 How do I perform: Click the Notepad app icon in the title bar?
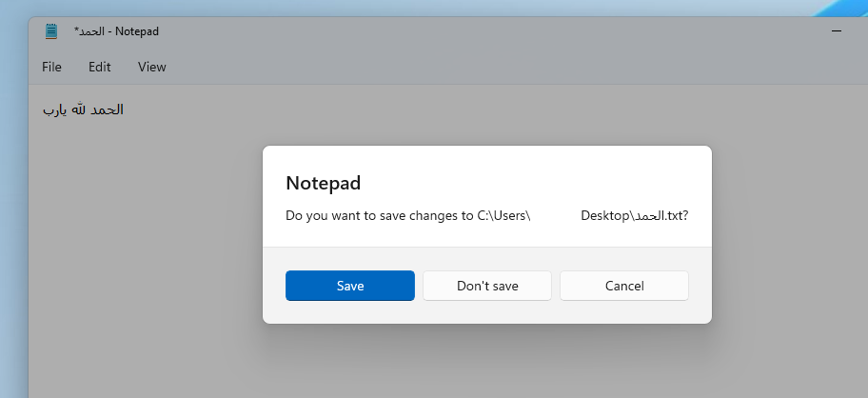(51, 31)
